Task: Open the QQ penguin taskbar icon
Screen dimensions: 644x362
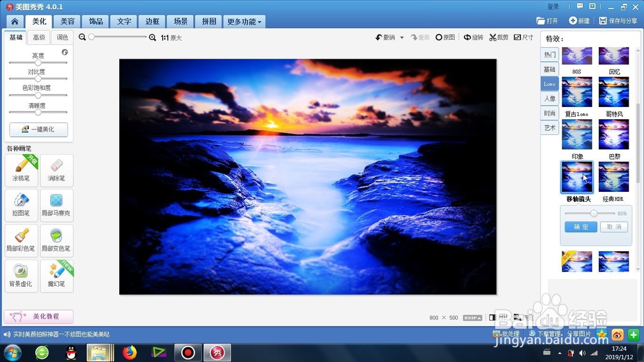Action: pyautogui.click(x=71, y=352)
